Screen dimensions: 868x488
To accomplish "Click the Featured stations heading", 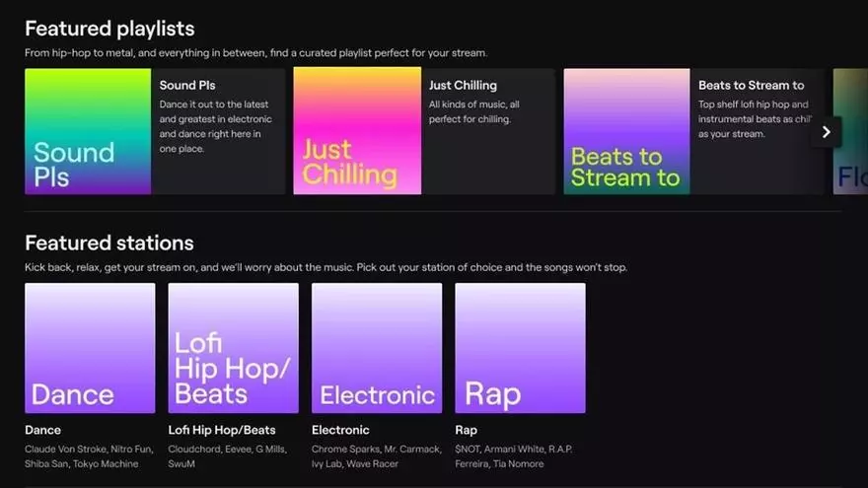I will (x=108, y=243).
